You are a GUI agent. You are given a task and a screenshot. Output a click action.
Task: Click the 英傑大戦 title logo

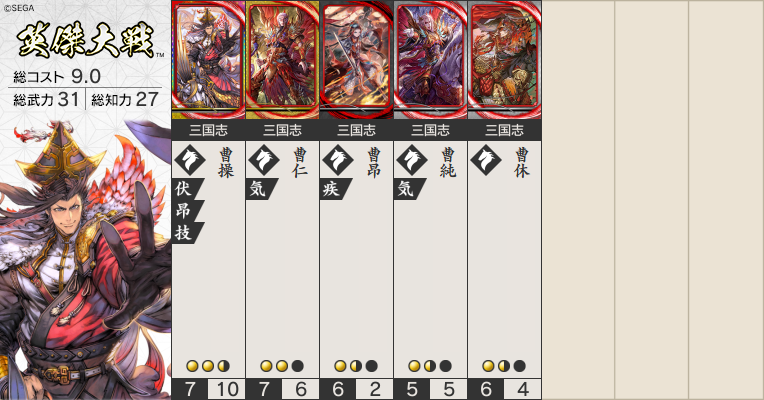(x=86, y=40)
